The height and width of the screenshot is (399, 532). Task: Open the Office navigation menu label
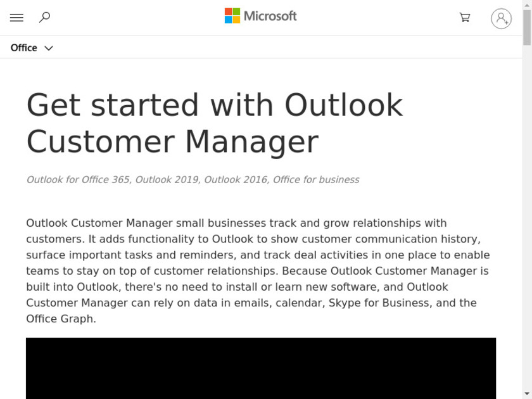24,48
